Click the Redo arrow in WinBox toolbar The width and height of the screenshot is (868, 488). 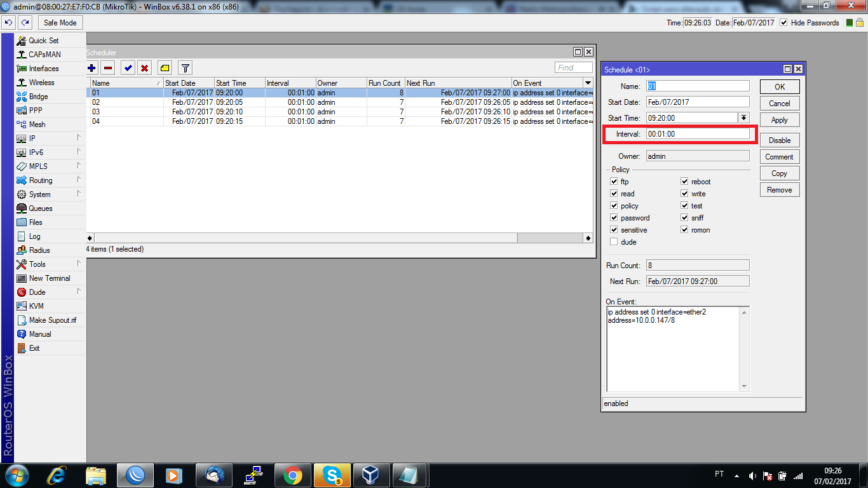25,23
